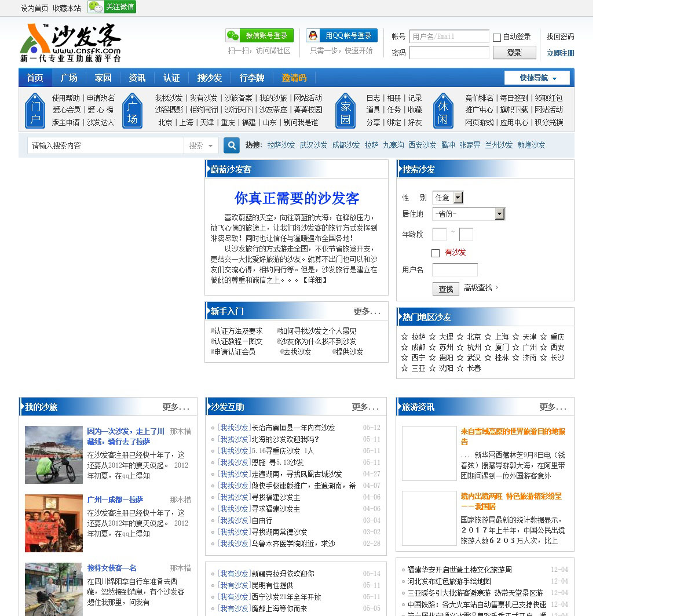
Task: Click the 门户 tag icon
Action: click(35, 111)
